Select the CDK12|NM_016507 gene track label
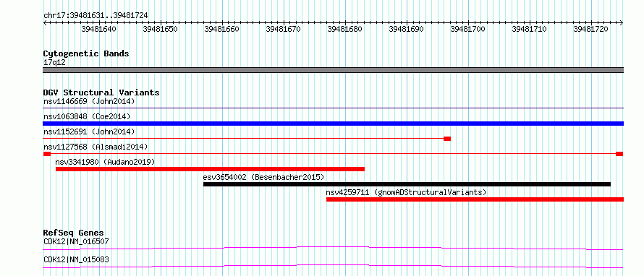The height and width of the screenshot is (276, 644). coord(76,241)
